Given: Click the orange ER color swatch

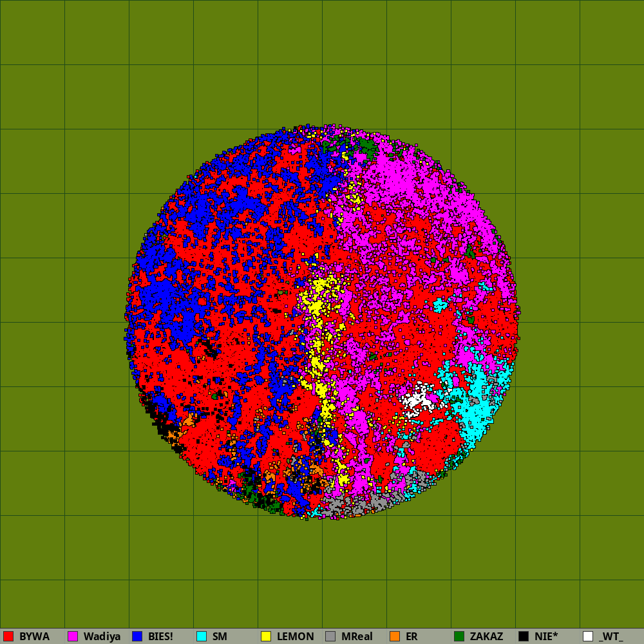Looking at the screenshot, I should (x=395, y=636).
